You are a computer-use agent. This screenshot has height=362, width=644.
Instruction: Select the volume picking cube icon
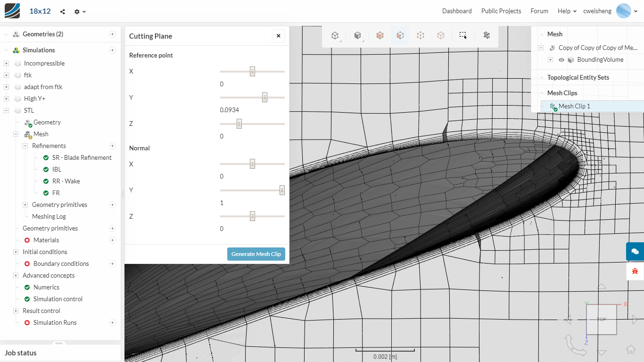[x=380, y=35]
